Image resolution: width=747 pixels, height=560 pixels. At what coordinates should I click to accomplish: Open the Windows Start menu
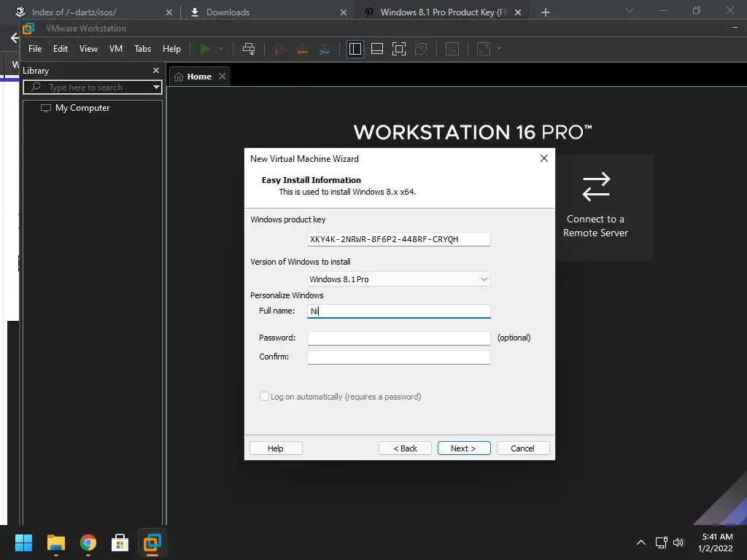tap(23, 542)
